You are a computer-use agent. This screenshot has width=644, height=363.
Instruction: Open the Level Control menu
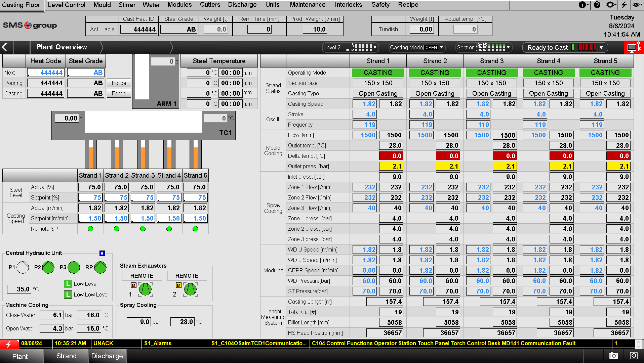click(x=67, y=5)
